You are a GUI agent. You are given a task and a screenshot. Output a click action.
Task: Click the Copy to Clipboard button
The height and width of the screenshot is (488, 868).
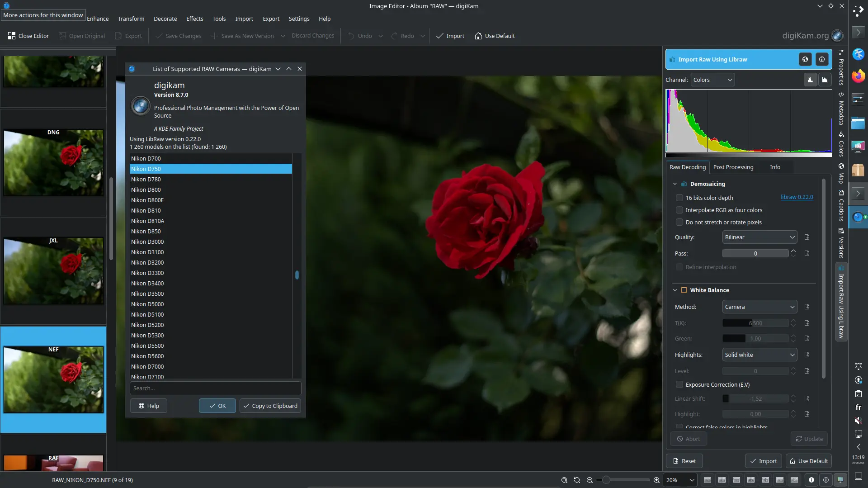pyautogui.click(x=270, y=406)
